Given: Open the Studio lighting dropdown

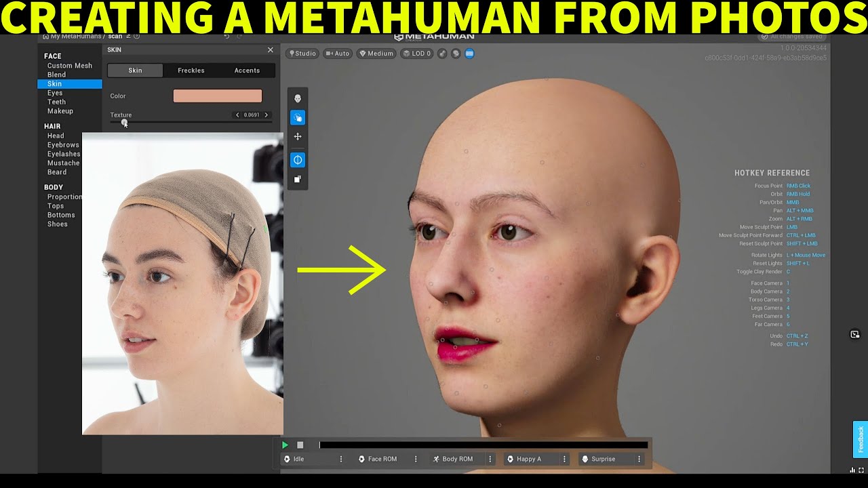Looking at the screenshot, I should pos(302,53).
